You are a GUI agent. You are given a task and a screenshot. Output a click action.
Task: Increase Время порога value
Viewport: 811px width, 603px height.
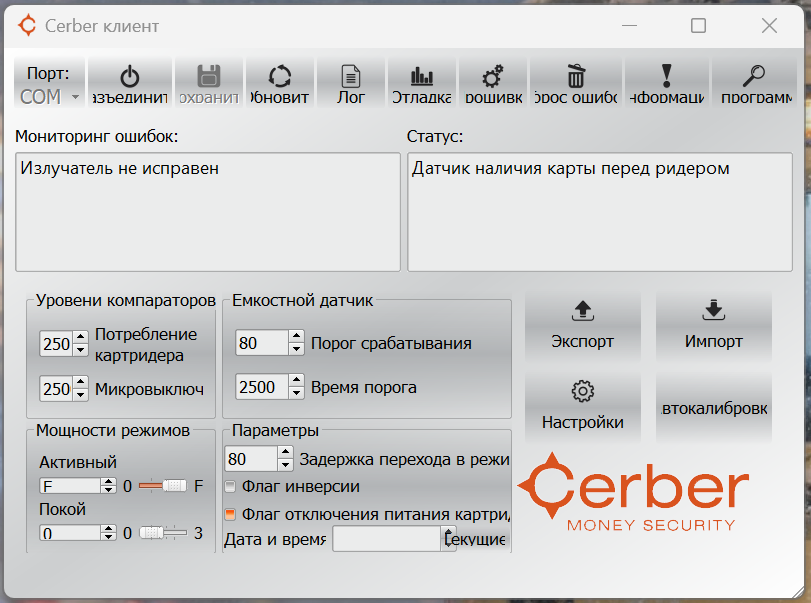[x=296, y=380]
